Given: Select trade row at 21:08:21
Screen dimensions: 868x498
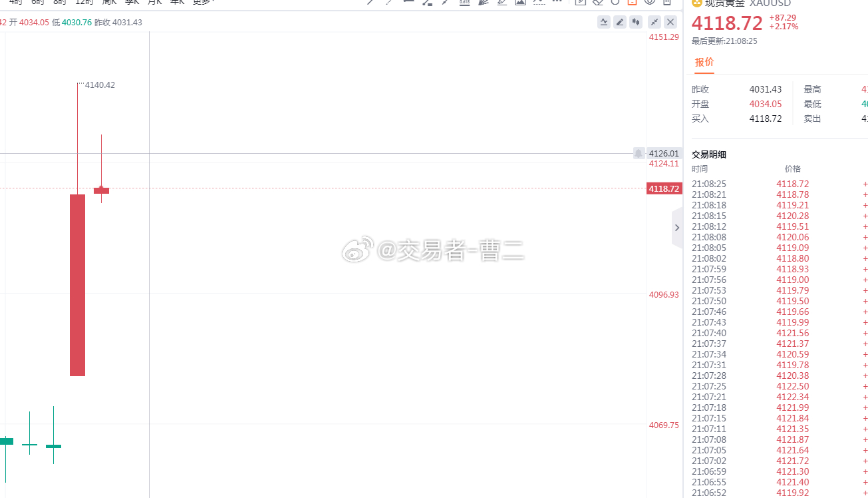Looking at the screenshot, I should pyautogui.click(x=780, y=194).
